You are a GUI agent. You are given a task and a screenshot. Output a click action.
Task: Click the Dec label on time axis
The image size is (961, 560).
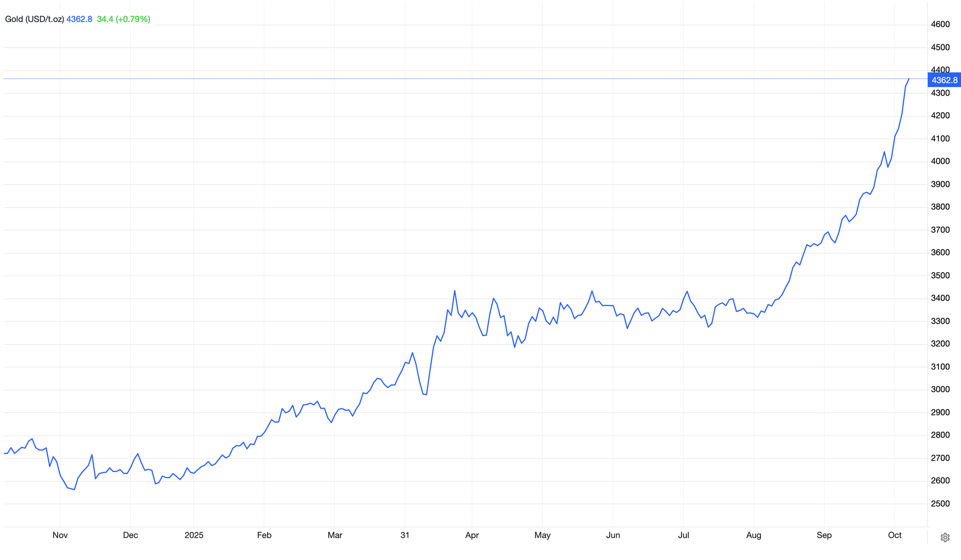tap(130, 535)
